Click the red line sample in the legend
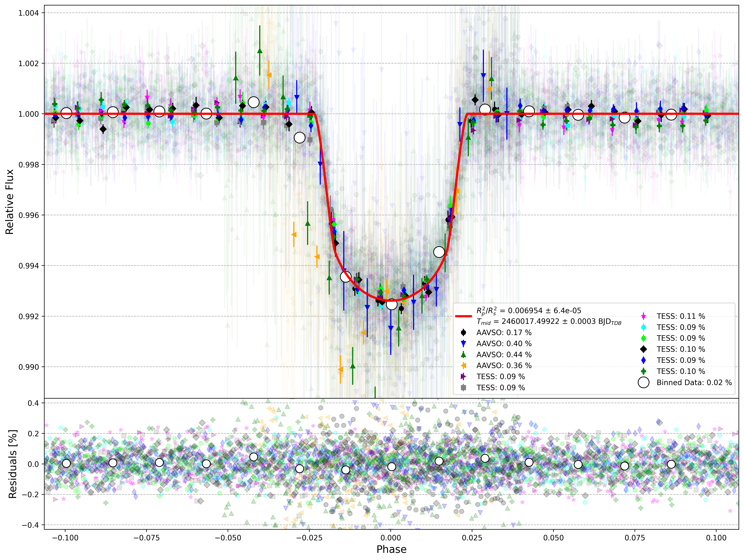This screenshot has height=560, width=744. [464, 316]
